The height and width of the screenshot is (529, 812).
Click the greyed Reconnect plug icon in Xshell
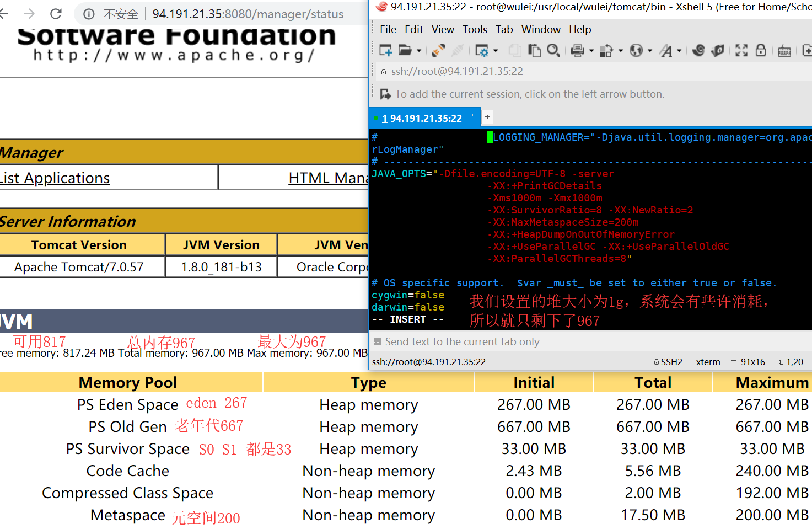click(x=457, y=51)
